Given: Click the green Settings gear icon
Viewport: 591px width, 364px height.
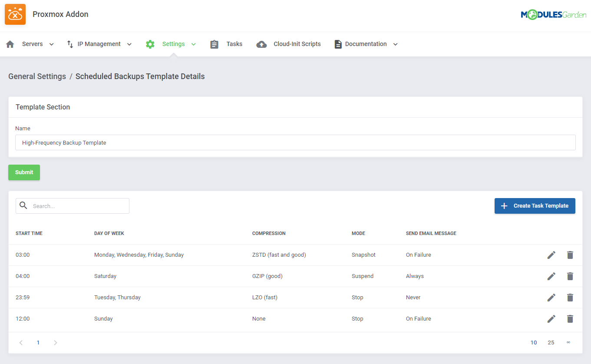Looking at the screenshot, I should coord(150,44).
